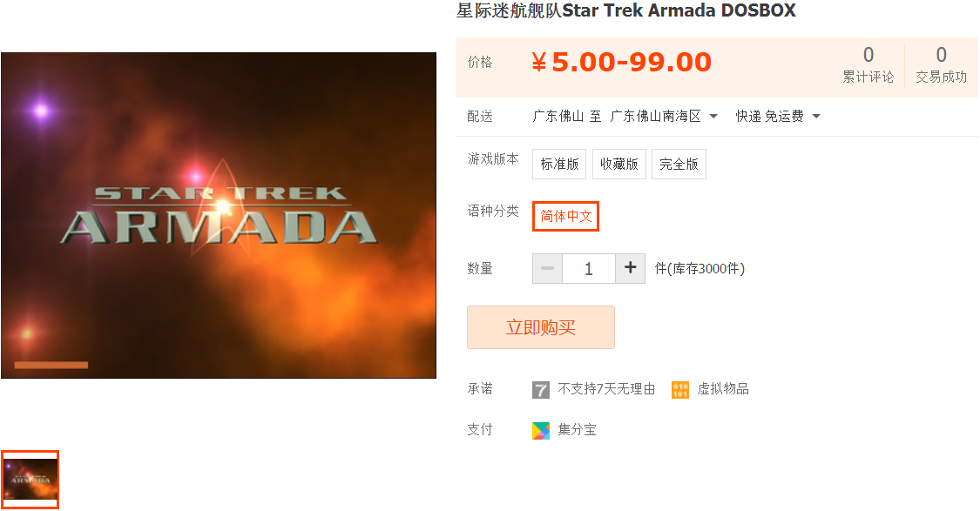Open the 快递 免运费 shipping dropdown
This screenshot has height=511, width=980.
click(x=778, y=116)
